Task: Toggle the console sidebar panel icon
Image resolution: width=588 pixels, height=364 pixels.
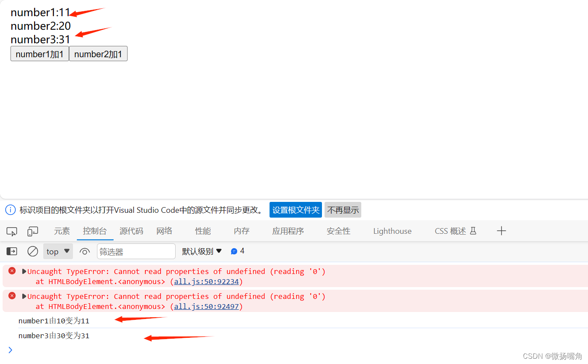Action: 12,251
